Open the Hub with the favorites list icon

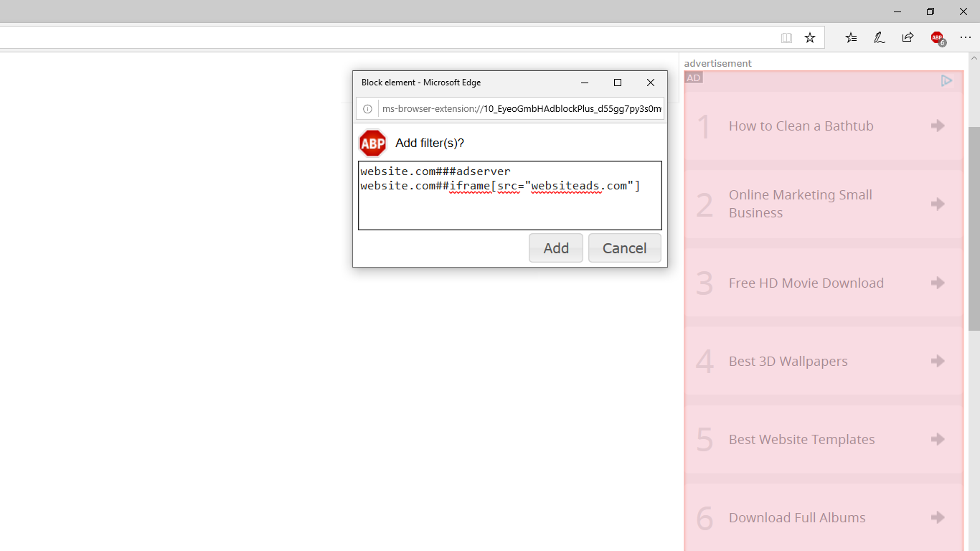click(x=850, y=37)
